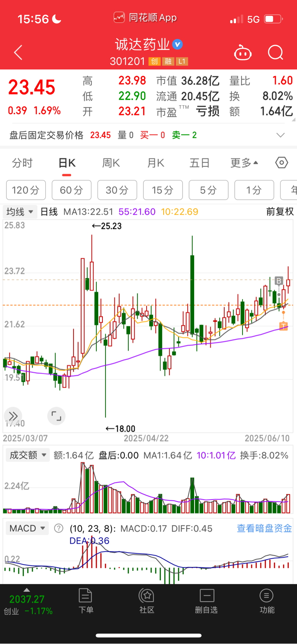This screenshot has width=297, height=644.
Task: Tap the 流通 20.45亿 value
Action: click(x=188, y=96)
